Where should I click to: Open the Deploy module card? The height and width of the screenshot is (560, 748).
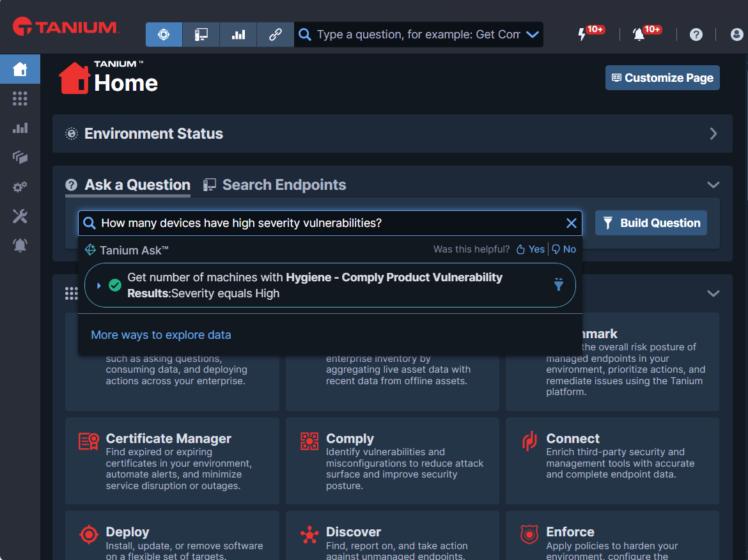click(172, 535)
